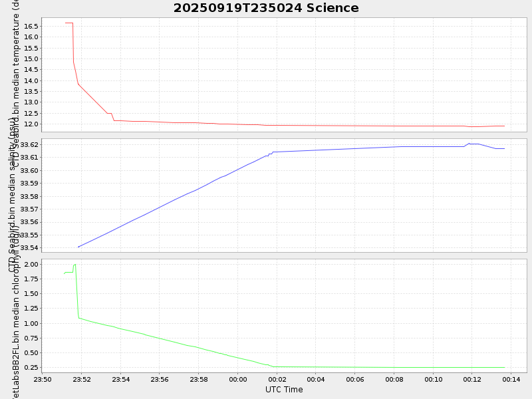Select the 23:56 tick label on the x-axis
Screen dimensions: 532x399
point(160,379)
